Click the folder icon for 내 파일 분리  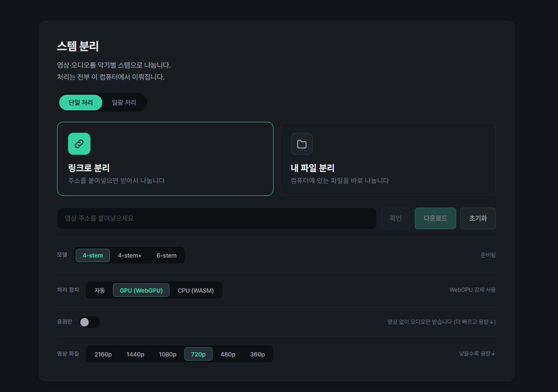click(x=302, y=144)
